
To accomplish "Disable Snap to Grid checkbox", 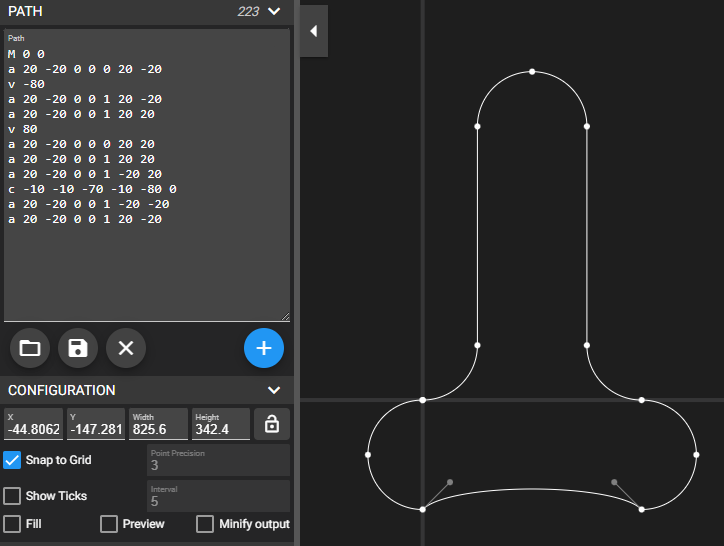I will (12, 460).
